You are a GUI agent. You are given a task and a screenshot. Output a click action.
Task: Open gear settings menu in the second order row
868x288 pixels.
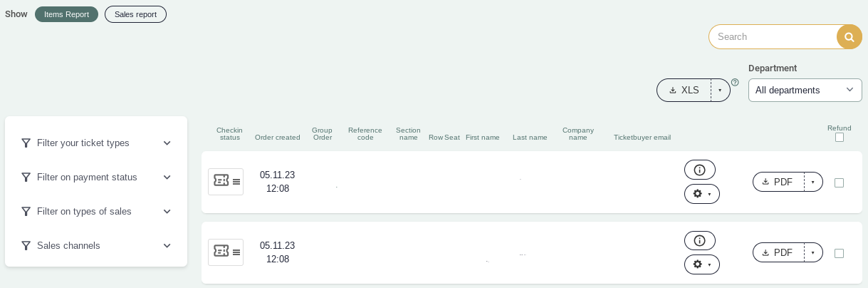coord(702,264)
